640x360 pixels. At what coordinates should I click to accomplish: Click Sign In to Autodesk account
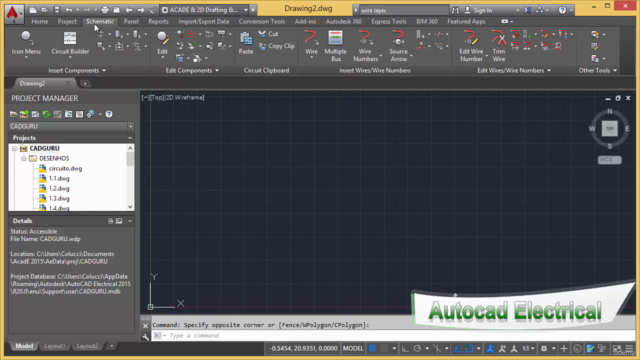pyautogui.click(x=478, y=10)
